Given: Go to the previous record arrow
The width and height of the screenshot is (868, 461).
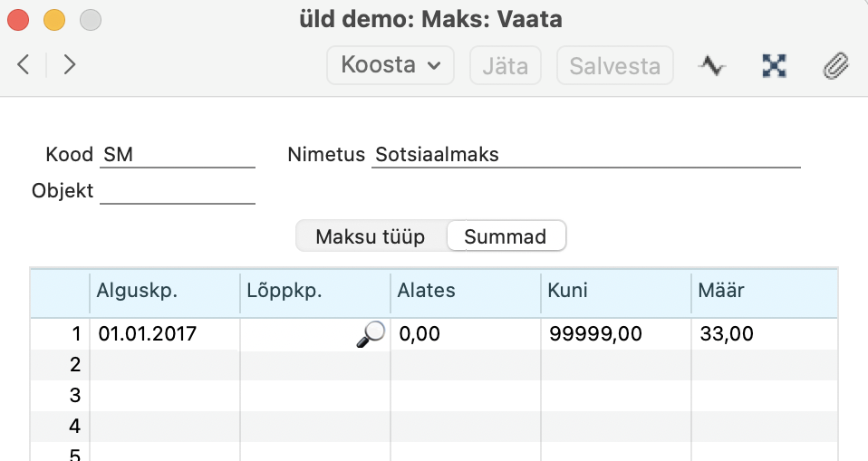Looking at the screenshot, I should (x=24, y=64).
